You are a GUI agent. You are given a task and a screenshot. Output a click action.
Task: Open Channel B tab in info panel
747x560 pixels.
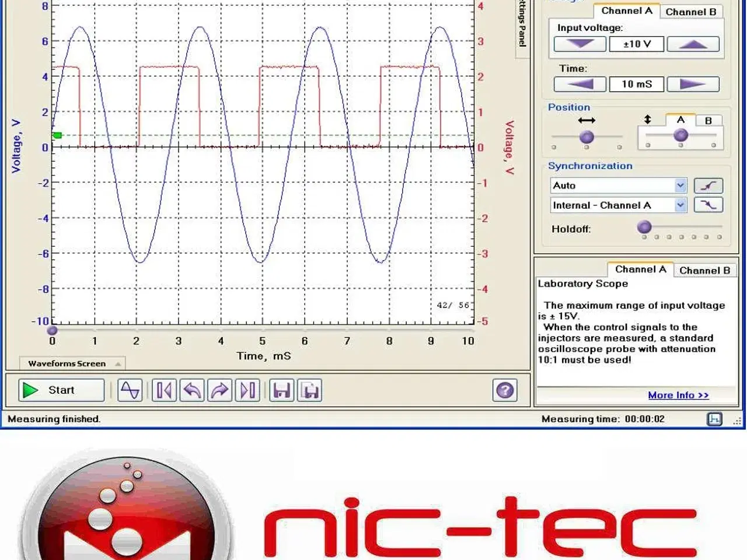704,270
